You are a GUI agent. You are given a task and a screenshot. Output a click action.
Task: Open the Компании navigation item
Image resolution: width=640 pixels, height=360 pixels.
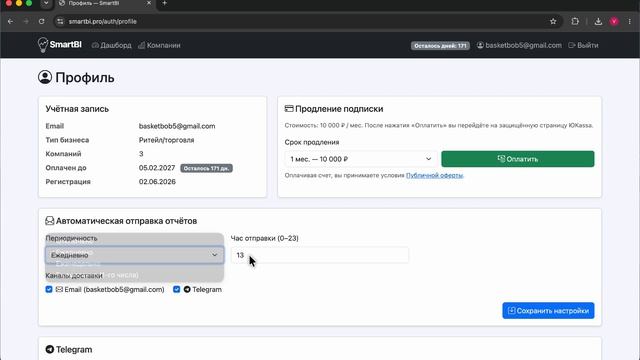(x=159, y=45)
